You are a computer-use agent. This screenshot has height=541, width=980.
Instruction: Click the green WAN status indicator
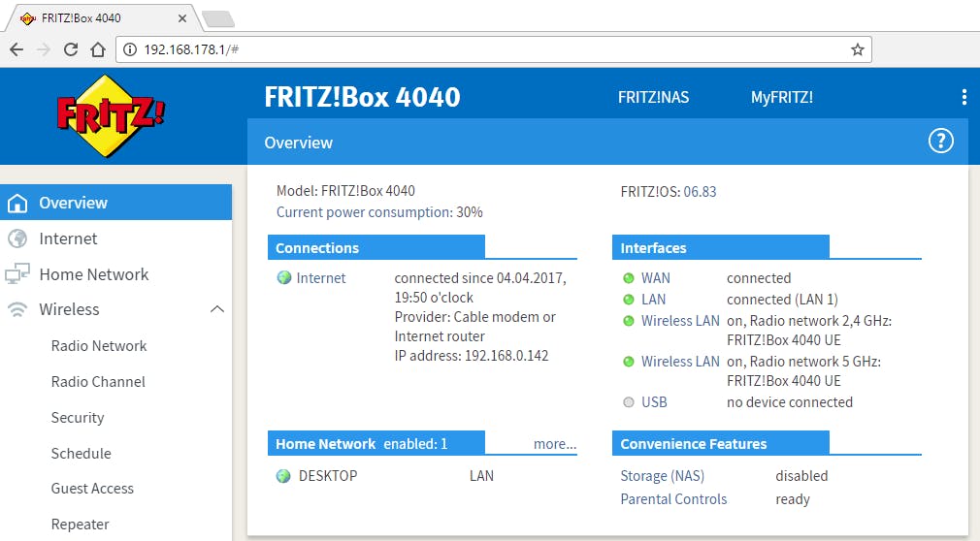pos(629,278)
